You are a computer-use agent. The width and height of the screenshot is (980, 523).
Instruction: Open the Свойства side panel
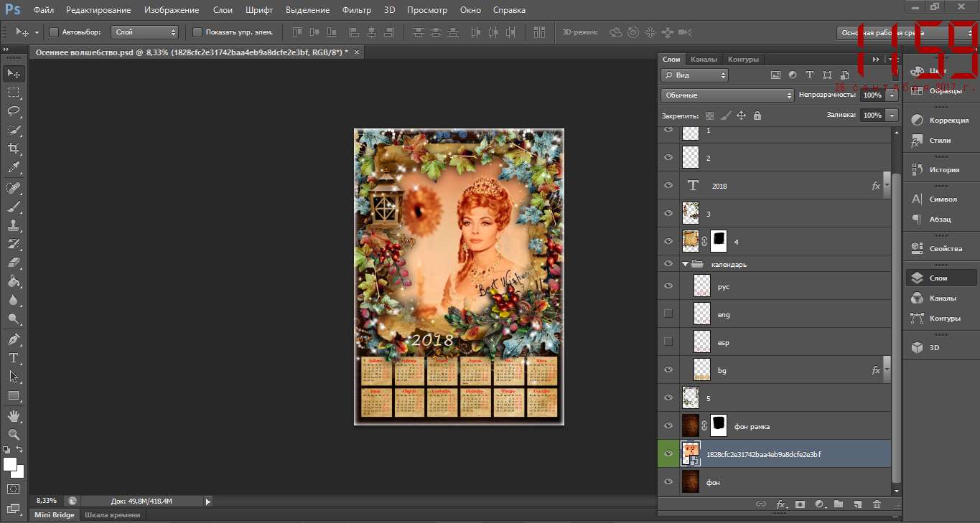(941, 249)
